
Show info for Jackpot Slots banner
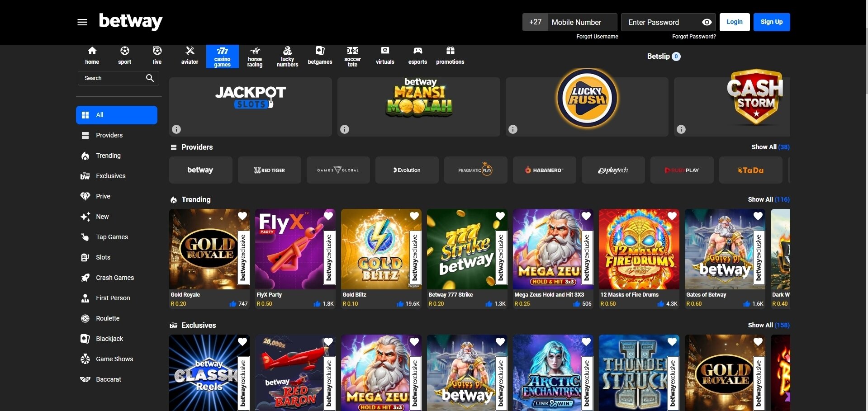point(176,129)
